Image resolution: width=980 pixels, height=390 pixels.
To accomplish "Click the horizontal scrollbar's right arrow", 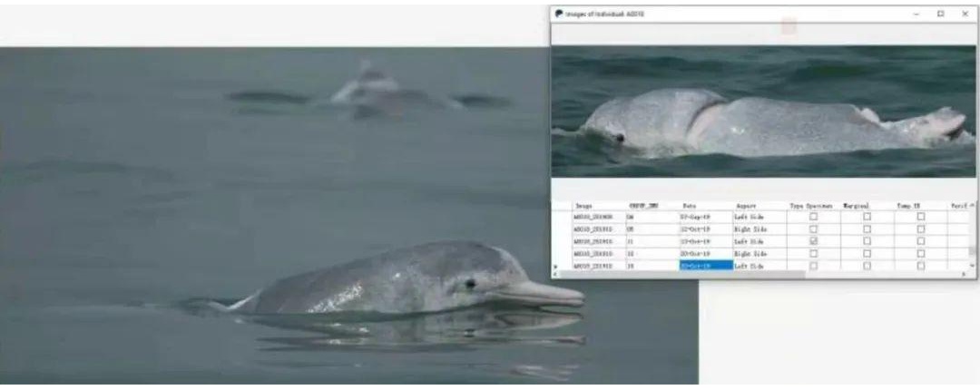I will [x=964, y=274].
